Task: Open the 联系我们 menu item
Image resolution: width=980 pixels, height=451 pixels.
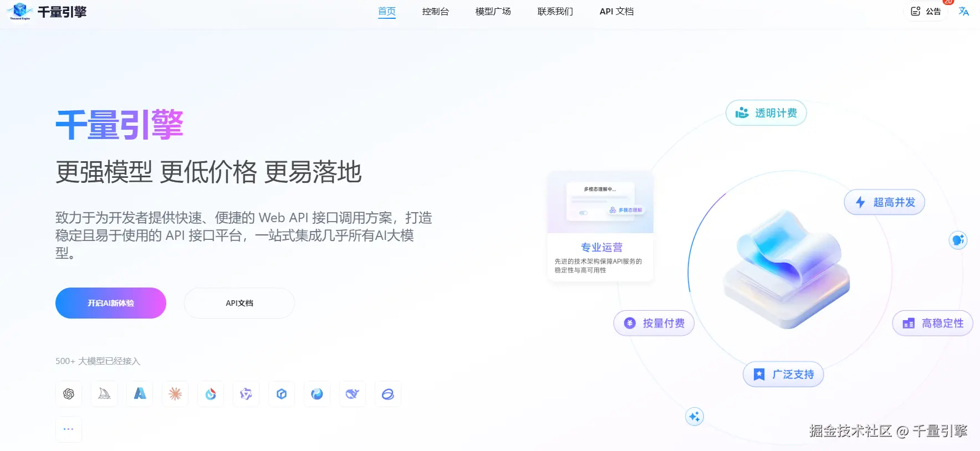Action: [555, 12]
